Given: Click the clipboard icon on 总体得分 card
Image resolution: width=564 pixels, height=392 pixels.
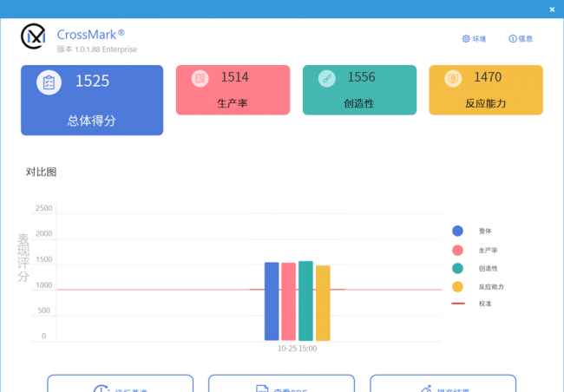Looking at the screenshot, I should pyautogui.click(x=49, y=82).
